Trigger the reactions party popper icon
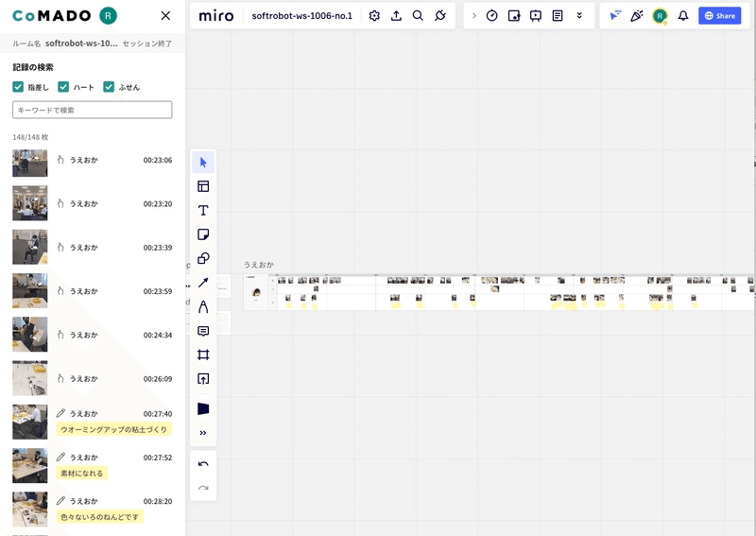 tap(637, 16)
